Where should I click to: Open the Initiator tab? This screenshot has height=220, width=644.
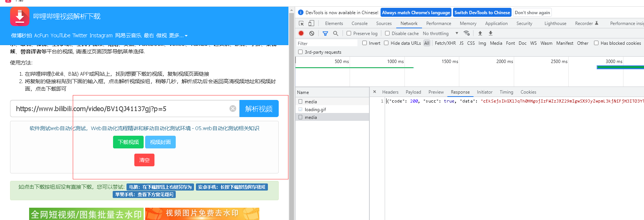(x=485, y=92)
